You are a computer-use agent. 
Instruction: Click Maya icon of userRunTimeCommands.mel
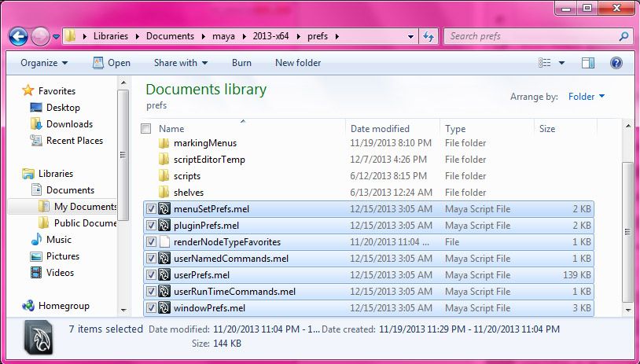pyautogui.click(x=164, y=292)
